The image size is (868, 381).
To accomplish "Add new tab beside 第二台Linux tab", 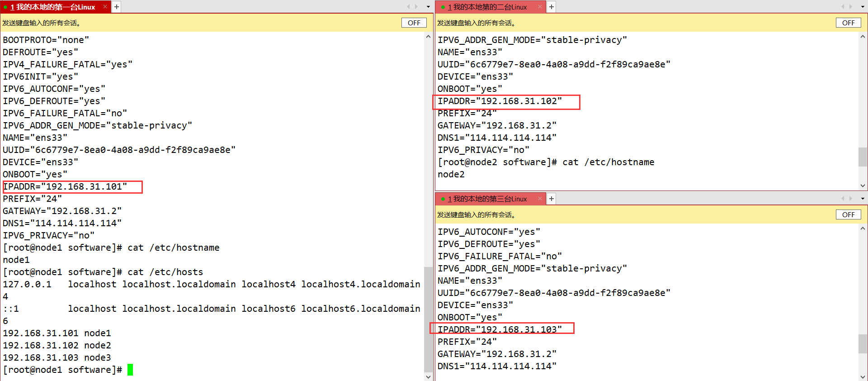I will 552,7.
